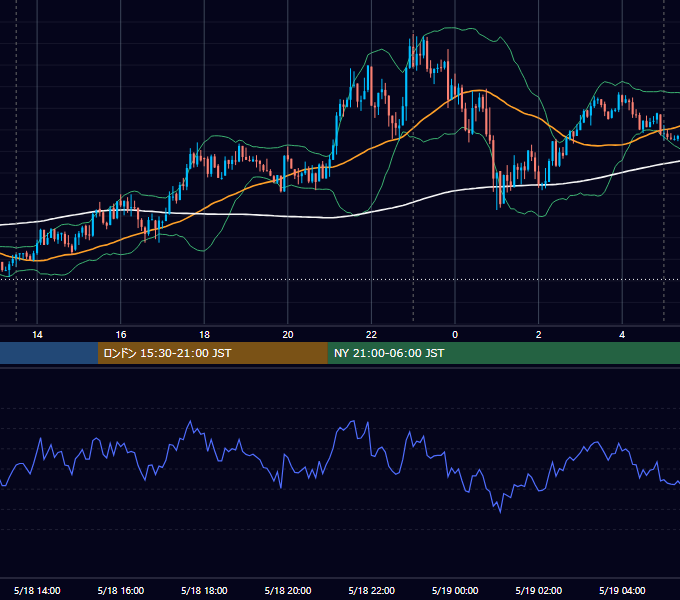This screenshot has height=600, width=680.
Task: Click the 5/18 18:00 time label
Action: [204, 590]
